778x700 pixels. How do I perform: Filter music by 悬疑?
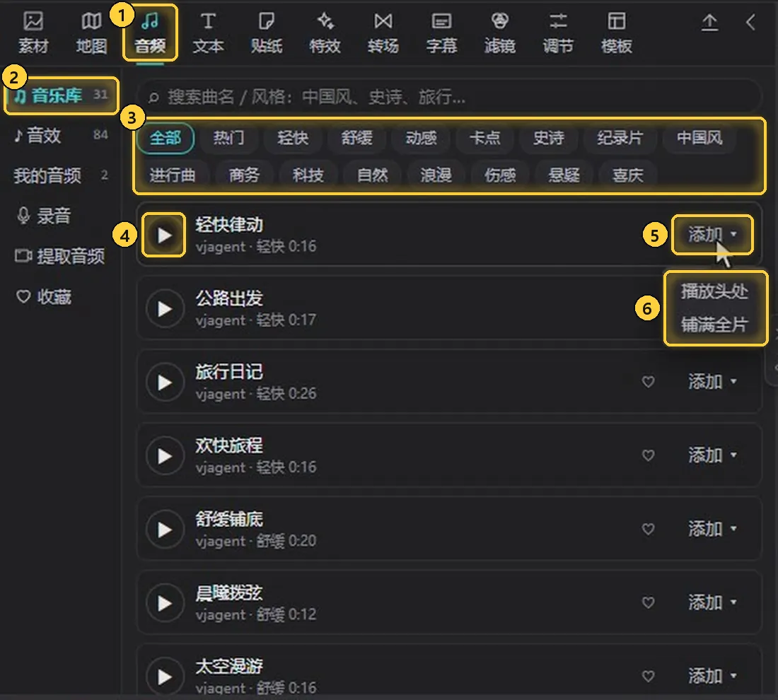[564, 175]
